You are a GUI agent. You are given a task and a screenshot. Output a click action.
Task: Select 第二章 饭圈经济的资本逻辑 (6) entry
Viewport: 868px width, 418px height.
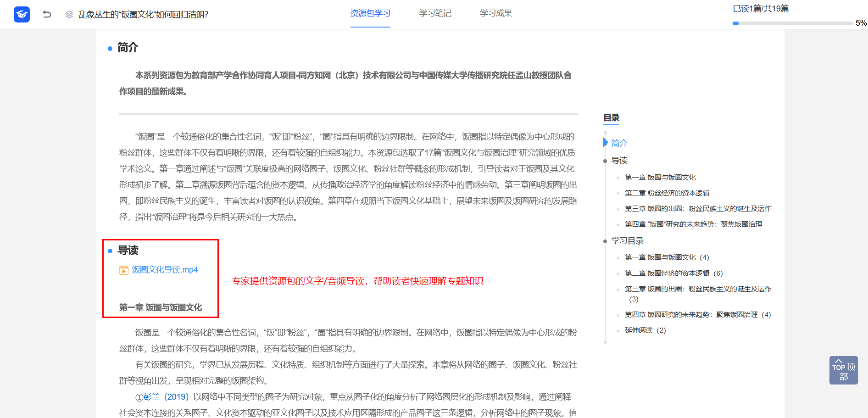coord(673,273)
